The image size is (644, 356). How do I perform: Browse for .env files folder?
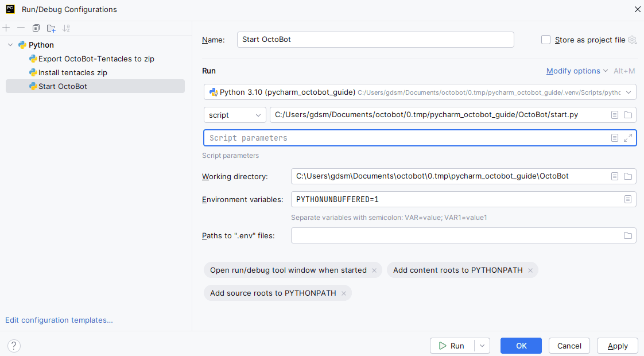[x=628, y=235]
